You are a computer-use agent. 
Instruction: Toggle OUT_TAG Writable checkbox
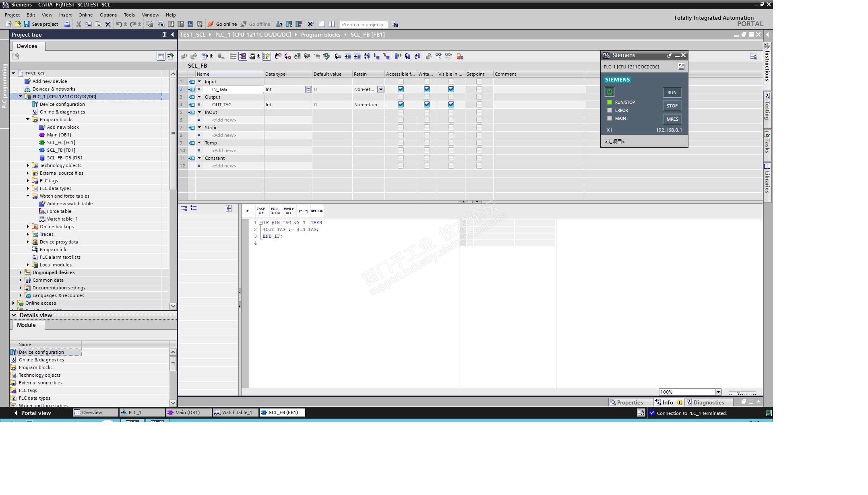pyautogui.click(x=427, y=105)
